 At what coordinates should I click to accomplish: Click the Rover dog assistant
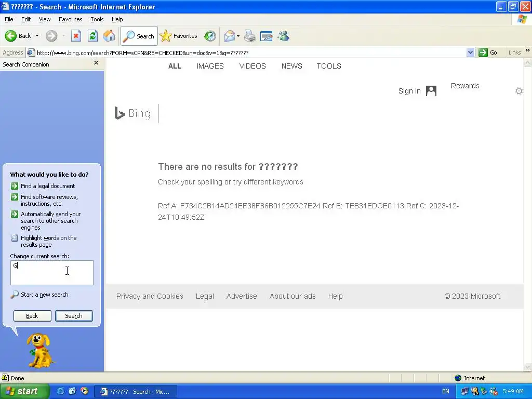click(39, 351)
